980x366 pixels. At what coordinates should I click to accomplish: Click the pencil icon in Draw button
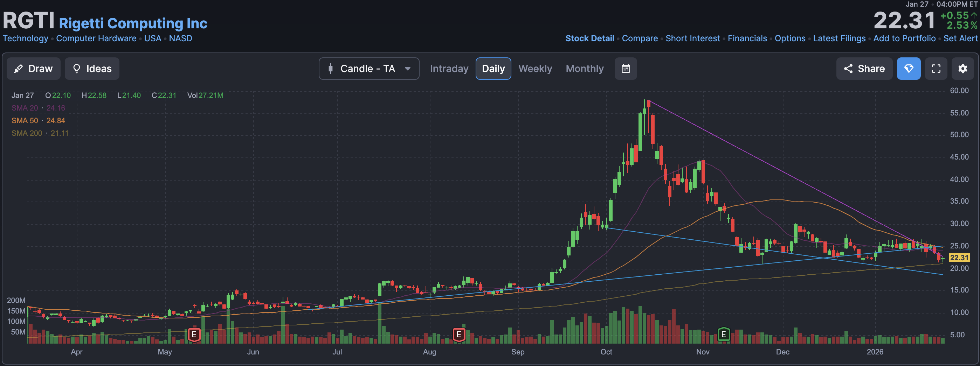(18, 69)
